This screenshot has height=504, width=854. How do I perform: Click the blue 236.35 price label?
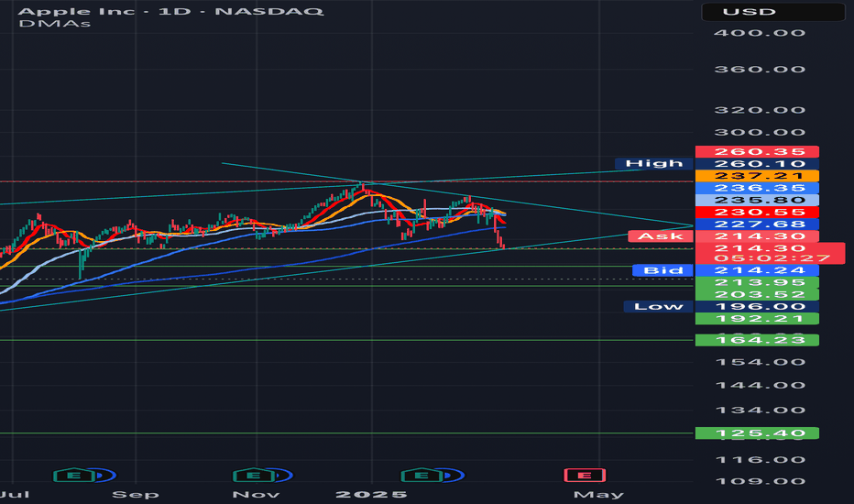757,188
